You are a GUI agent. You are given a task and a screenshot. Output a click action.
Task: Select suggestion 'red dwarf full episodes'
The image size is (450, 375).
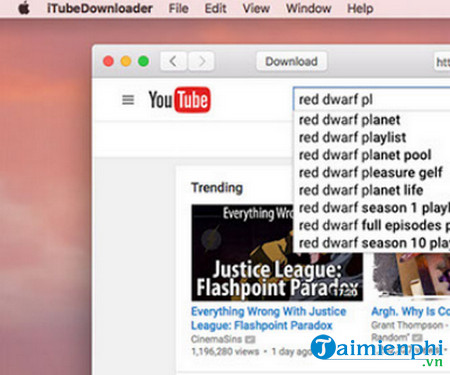372,226
